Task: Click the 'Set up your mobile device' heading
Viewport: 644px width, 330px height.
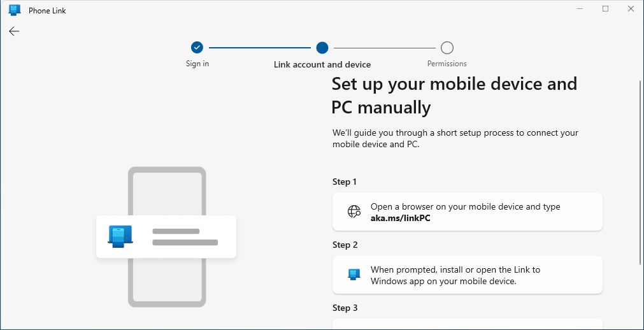Action: click(x=454, y=96)
